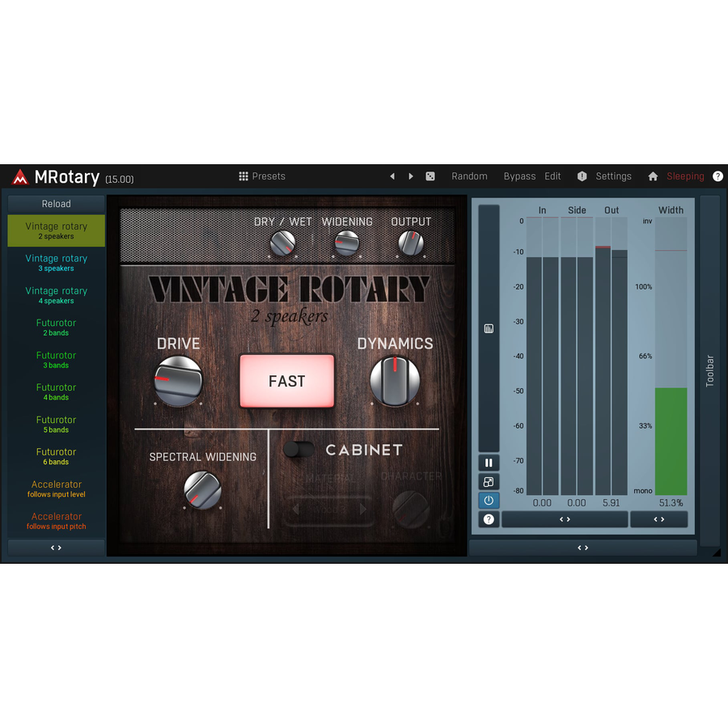This screenshot has width=728, height=728.
Task: Toggle the meter power button
Action: (x=489, y=501)
